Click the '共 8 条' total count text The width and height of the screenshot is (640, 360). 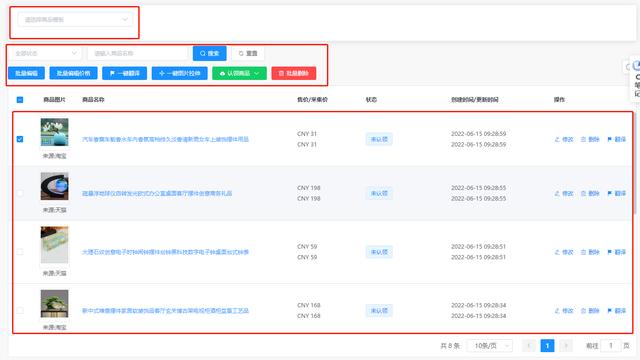coord(450,346)
